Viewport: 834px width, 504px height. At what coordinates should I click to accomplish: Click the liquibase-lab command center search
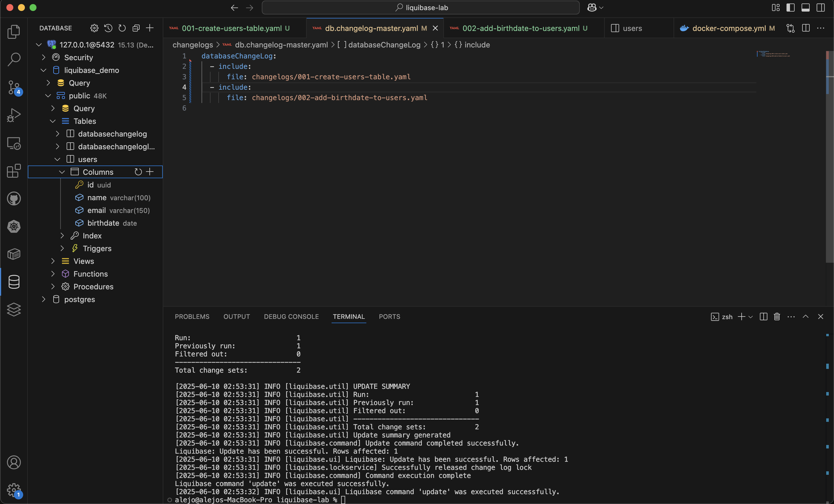click(x=420, y=8)
